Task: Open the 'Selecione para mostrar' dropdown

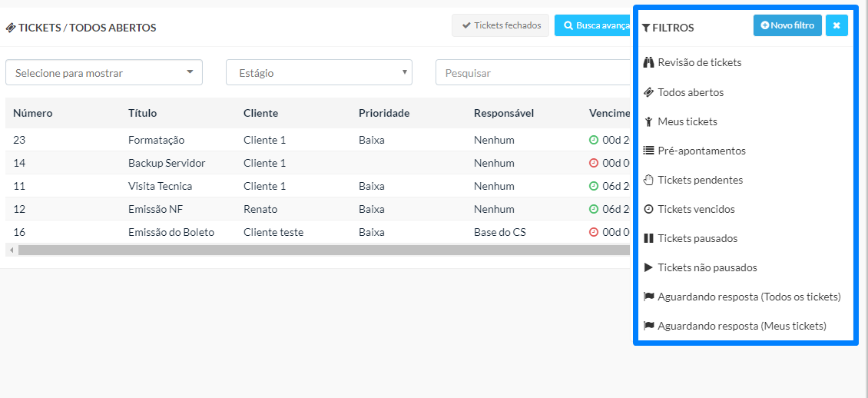Action: tap(104, 72)
